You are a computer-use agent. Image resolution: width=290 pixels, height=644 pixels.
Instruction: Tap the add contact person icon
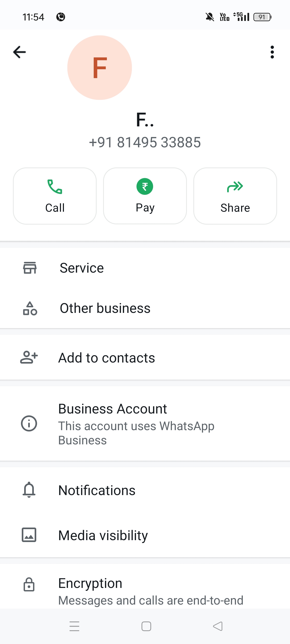(29, 357)
